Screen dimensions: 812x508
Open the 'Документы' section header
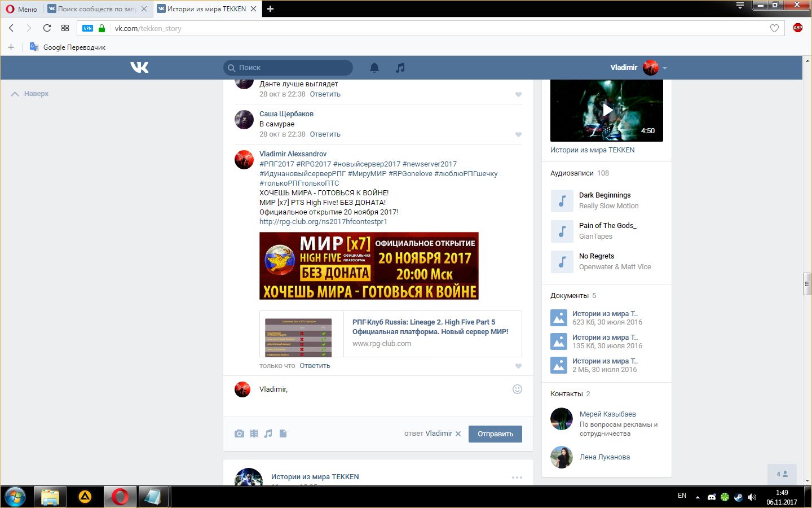[x=570, y=296]
